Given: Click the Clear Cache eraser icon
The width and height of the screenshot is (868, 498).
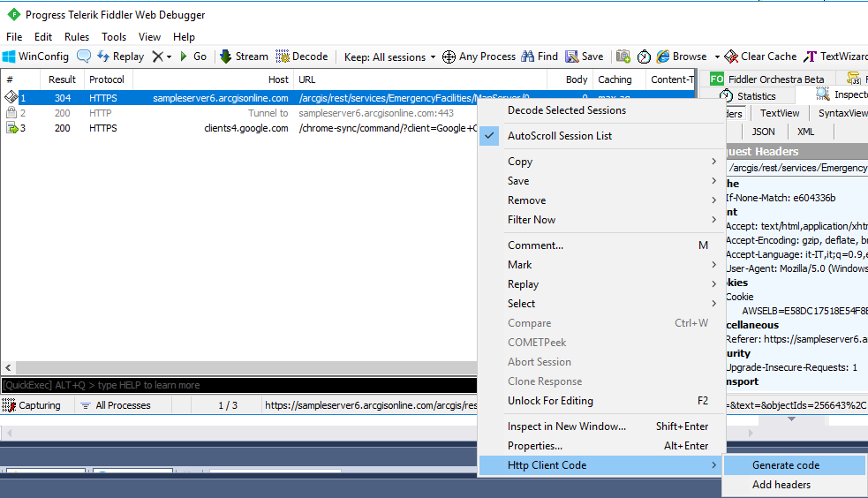Looking at the screenshot, I should tap(731, 57).
